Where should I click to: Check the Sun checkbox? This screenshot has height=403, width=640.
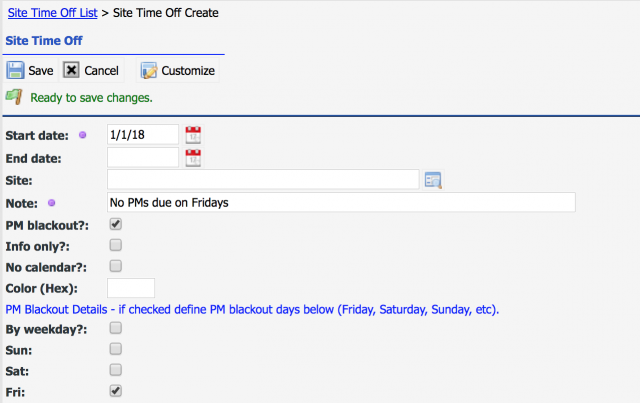[x=116, y=349]
